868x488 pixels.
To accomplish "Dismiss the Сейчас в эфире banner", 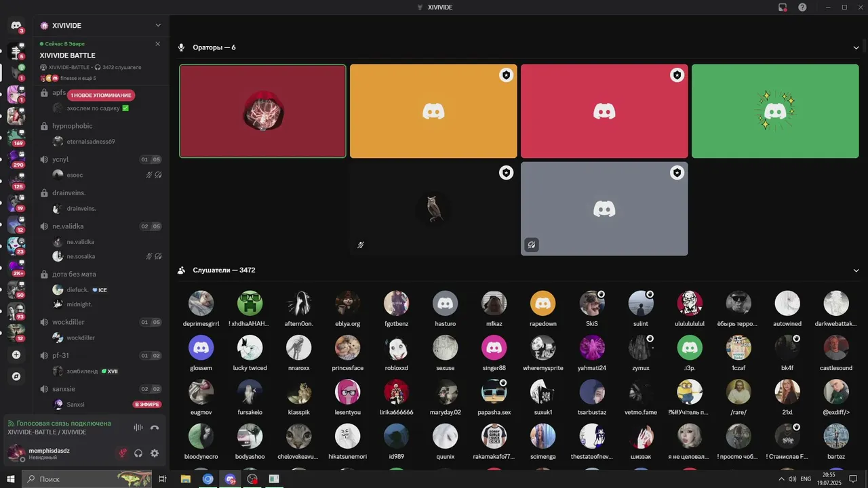I will (x=158, y=43).
